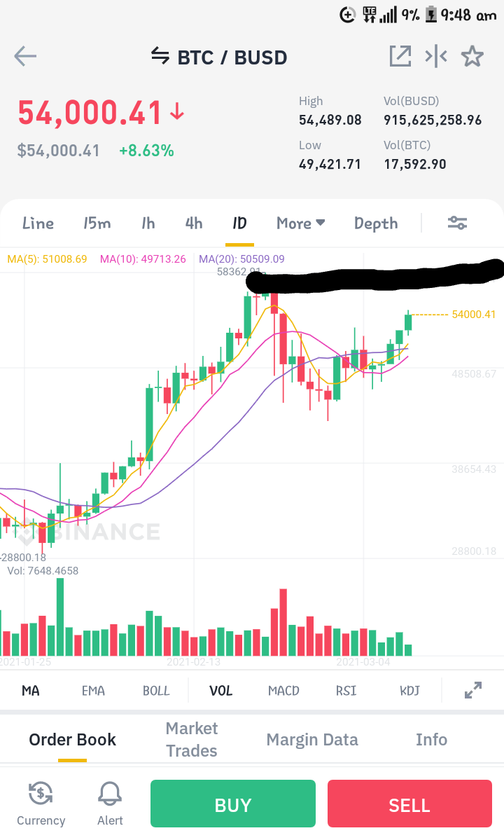Toggle the EMA indicator
Screen dimensions: 504x840
(93, 691)
